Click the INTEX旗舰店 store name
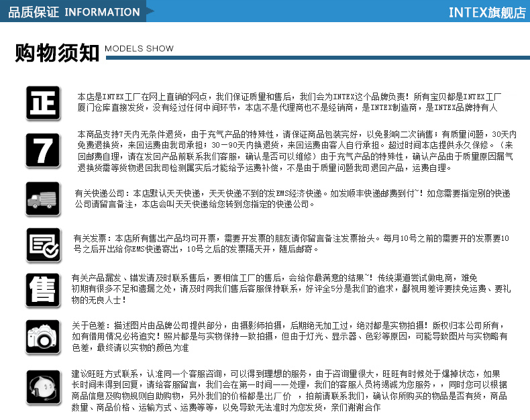Screen dimensions: 530x420 click(487, 13)
